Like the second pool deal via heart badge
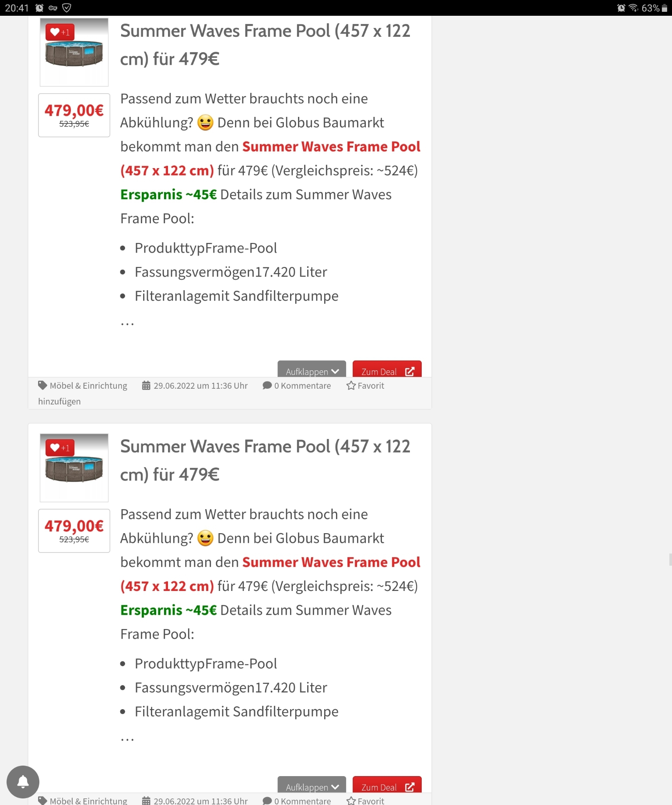Viewport: 672px width, 805px height. point(60,448)
